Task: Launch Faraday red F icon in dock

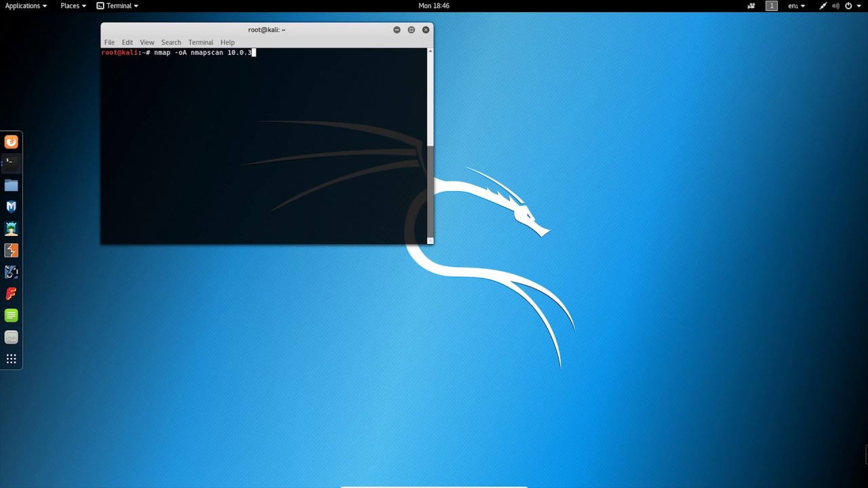Action: coord(11,293)
